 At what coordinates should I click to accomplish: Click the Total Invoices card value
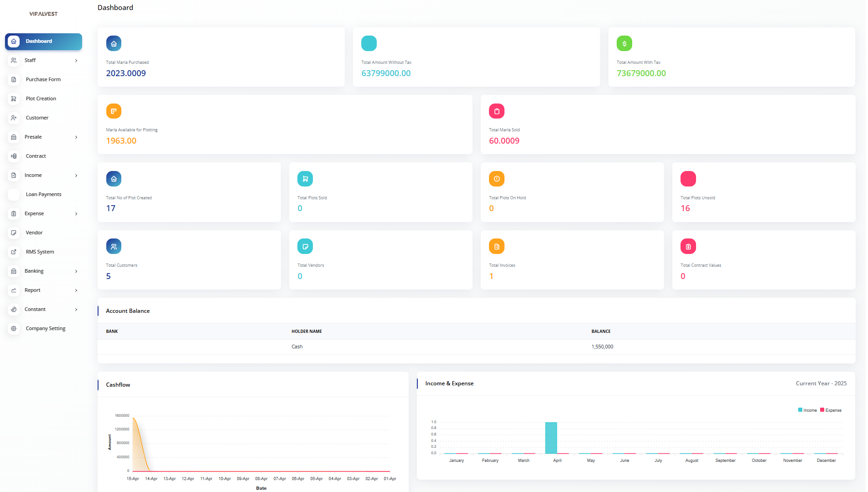pyautogui.click(x=491, y=276)
